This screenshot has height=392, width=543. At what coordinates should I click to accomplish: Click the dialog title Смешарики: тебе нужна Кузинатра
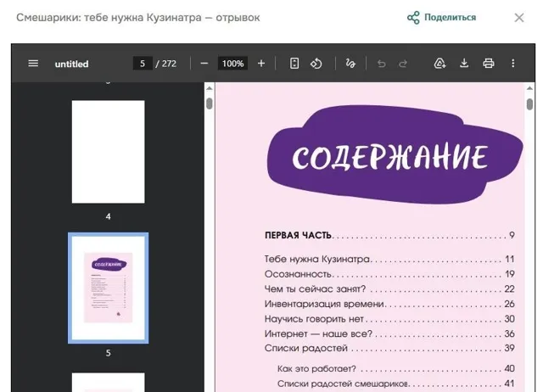pos(137,17)
